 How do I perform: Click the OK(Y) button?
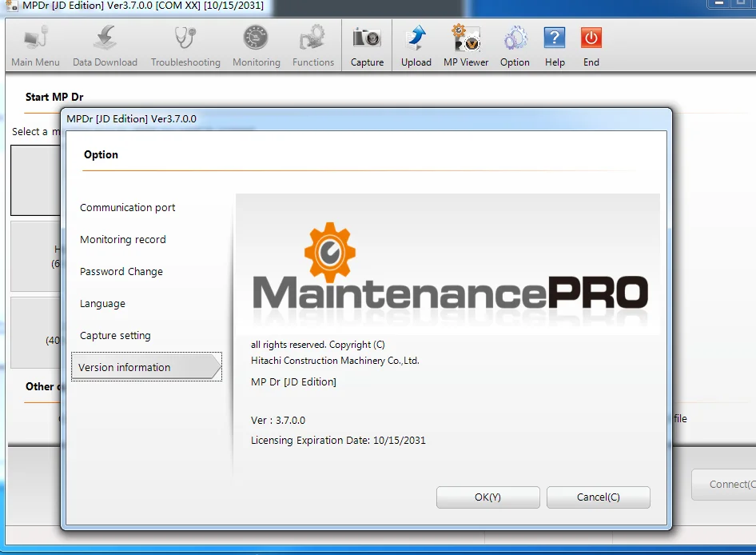pyautogui.click(x=488, y=497)
